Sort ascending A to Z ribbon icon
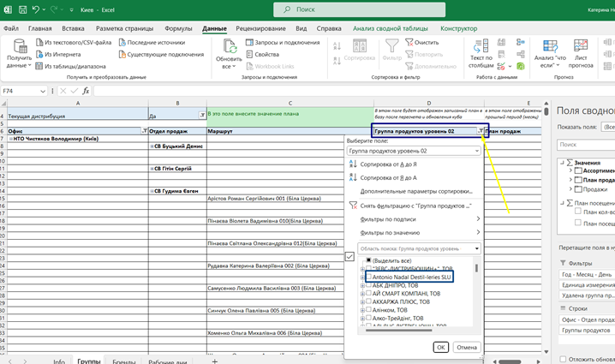The image size is (615, 364). pyautogui.click(x=337, y=46)
